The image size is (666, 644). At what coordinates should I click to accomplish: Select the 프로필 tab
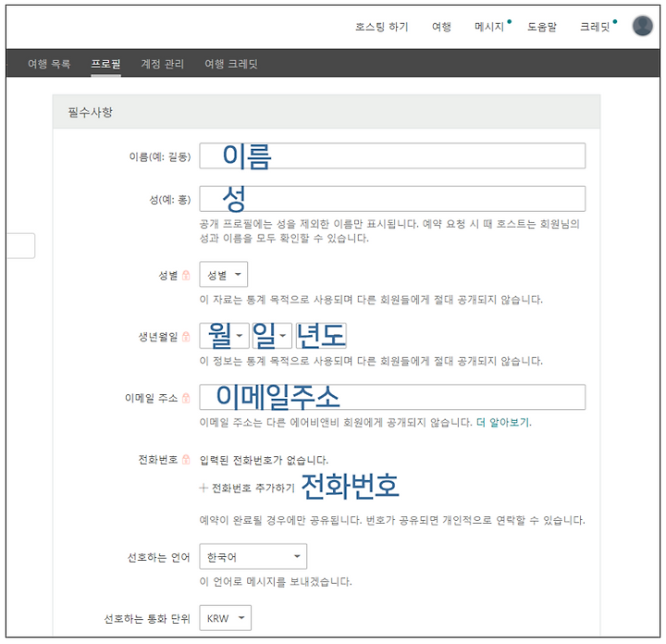point(105,64)
